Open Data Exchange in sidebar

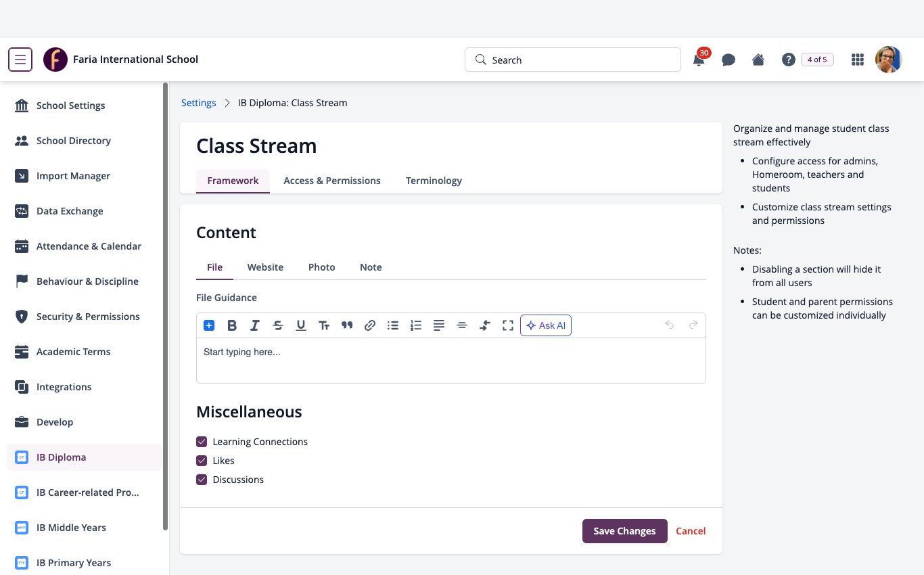pos(85,211)
